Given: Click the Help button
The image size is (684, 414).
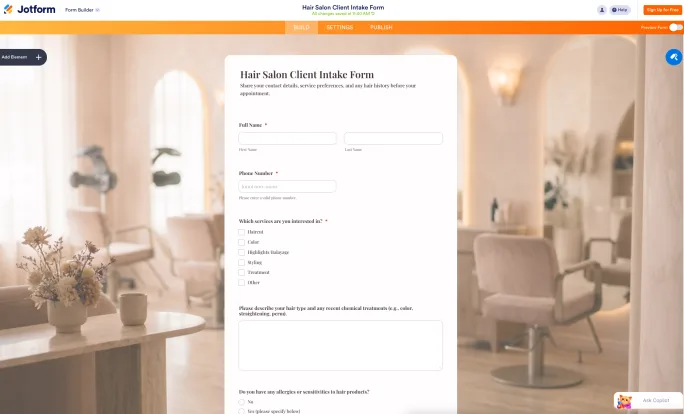Looking at the screenshot, I should (619, 10).
